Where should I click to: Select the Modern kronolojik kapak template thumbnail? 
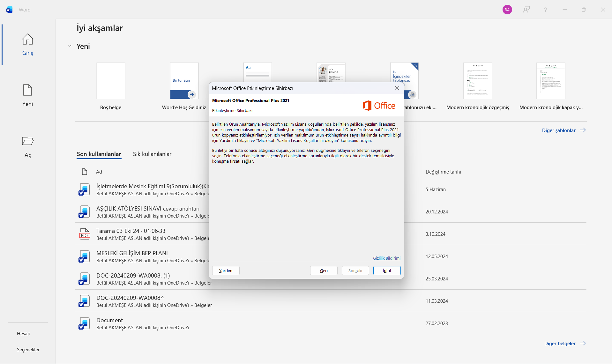[x=551, y=81]
